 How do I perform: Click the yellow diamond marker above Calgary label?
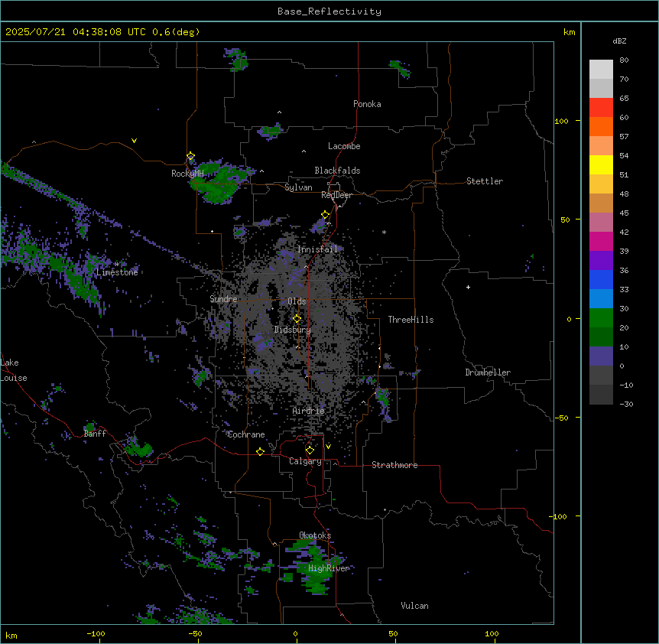pos(310,450)
